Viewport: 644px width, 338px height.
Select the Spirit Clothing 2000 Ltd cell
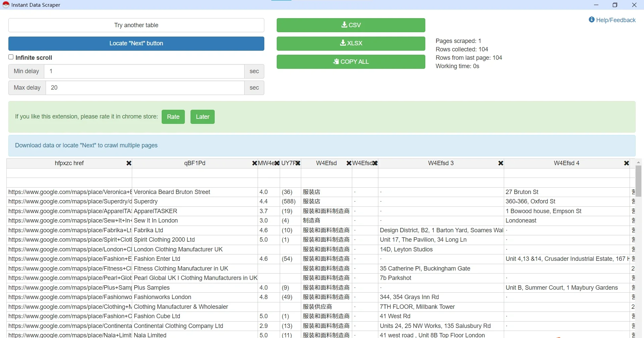tap(195, 240)
